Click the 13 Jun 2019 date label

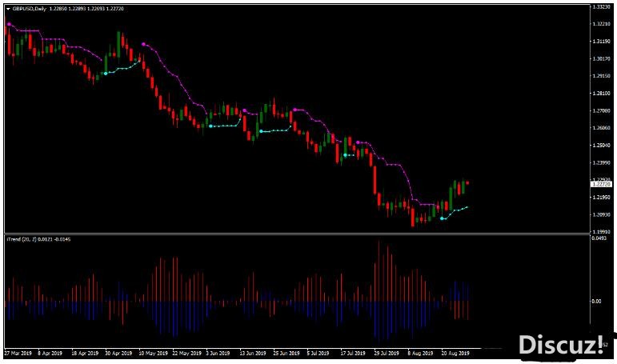click(253, 354)
